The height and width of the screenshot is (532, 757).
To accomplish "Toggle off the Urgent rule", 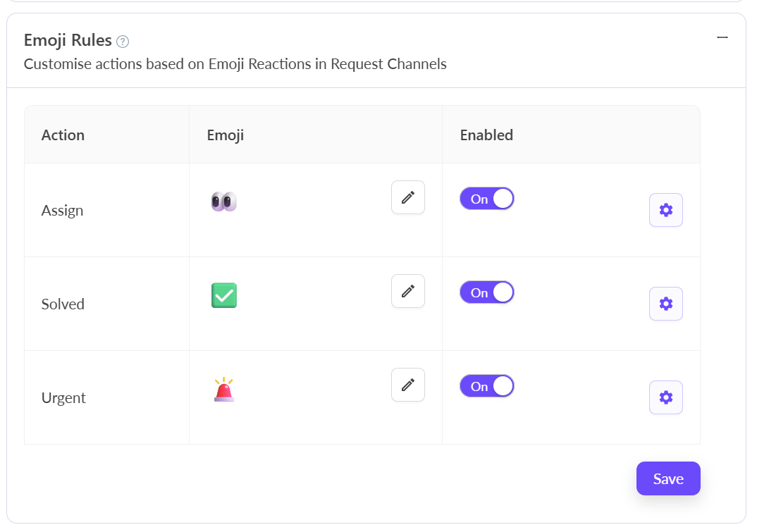I will pos(487,386).
